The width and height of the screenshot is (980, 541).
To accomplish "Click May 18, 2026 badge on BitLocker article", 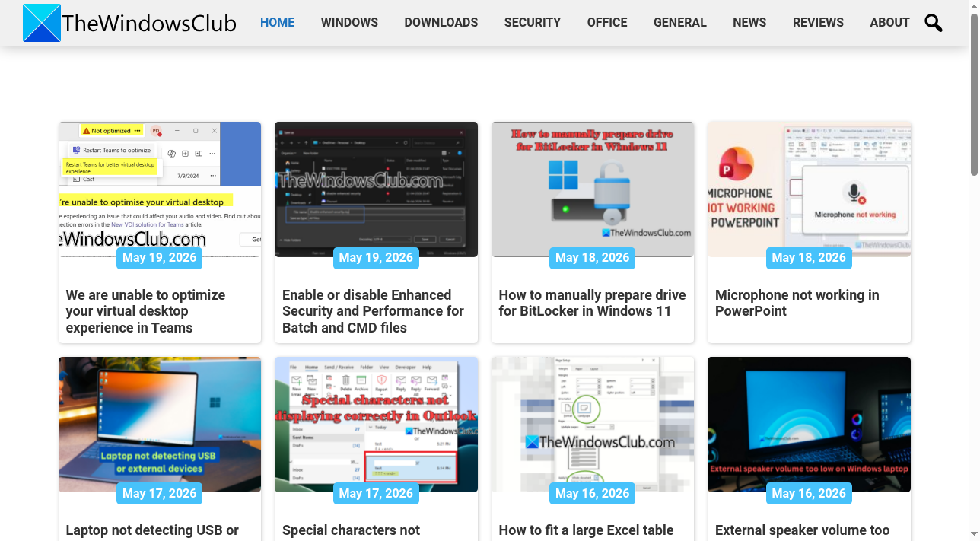I will (x=593, y=258).
